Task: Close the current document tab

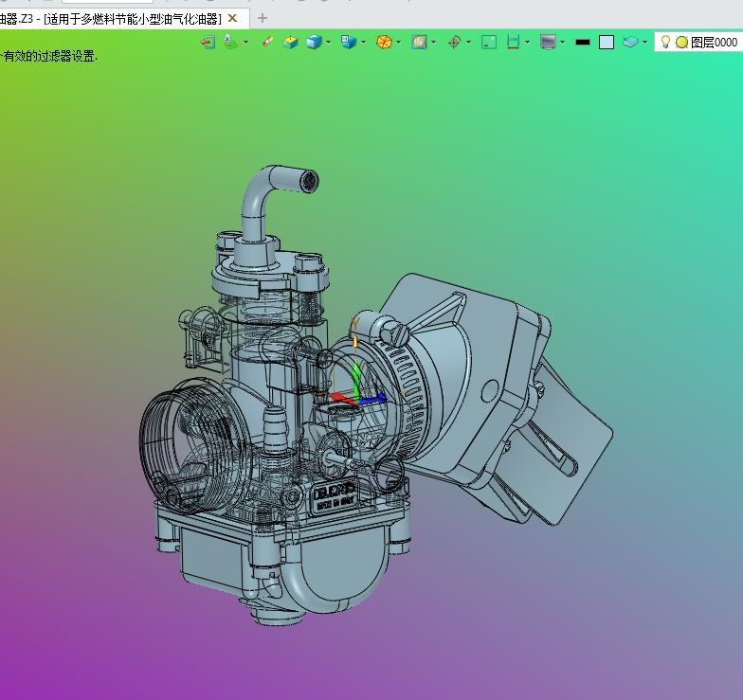Action: point(232,18)
